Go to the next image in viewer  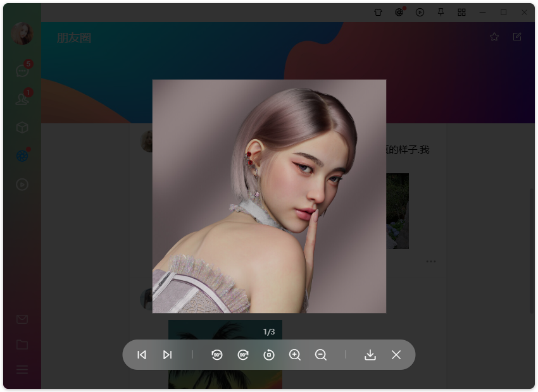click(168, 355)
